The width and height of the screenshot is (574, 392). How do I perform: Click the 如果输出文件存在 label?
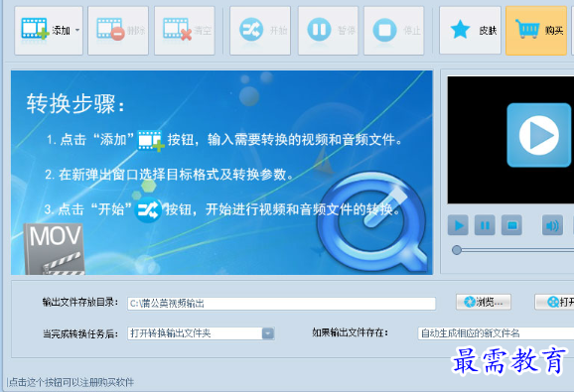click(x=350, y=332)
